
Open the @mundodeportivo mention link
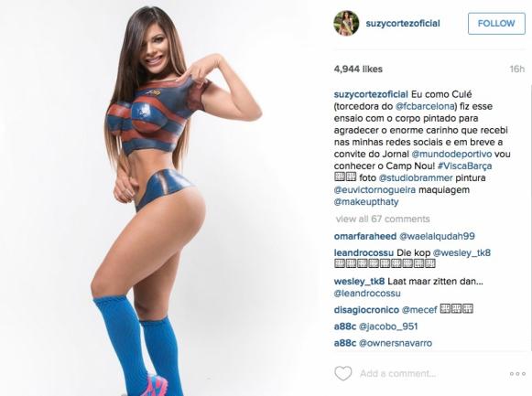(x=451, y=155)
